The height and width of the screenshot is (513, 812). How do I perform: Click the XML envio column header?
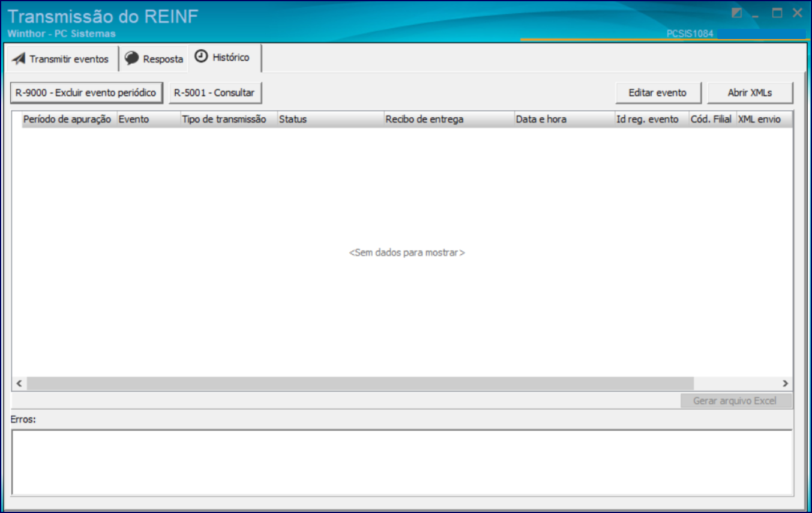pyautogui.click(x=764, y=119)
